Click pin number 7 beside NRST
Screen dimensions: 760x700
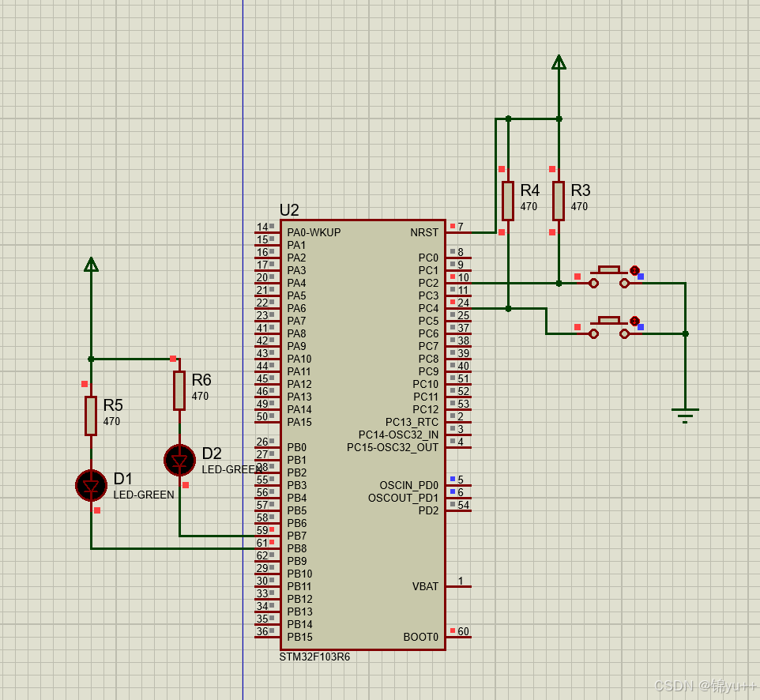point(461,227)
